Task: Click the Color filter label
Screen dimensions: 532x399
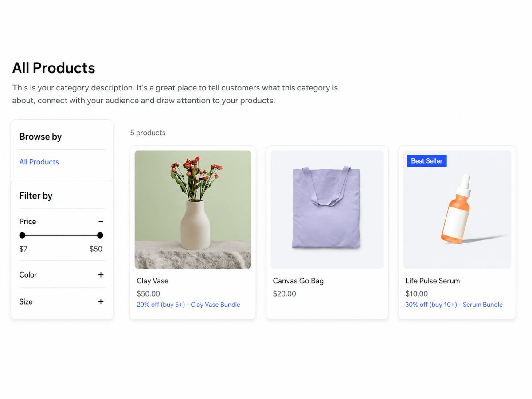Action: (x=28, y=275)
